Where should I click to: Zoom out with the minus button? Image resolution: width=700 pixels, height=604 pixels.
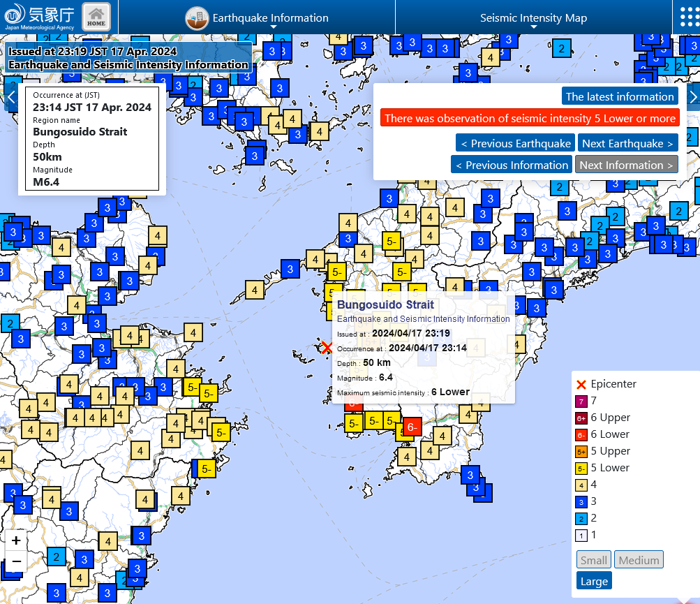tap(16, 561)
